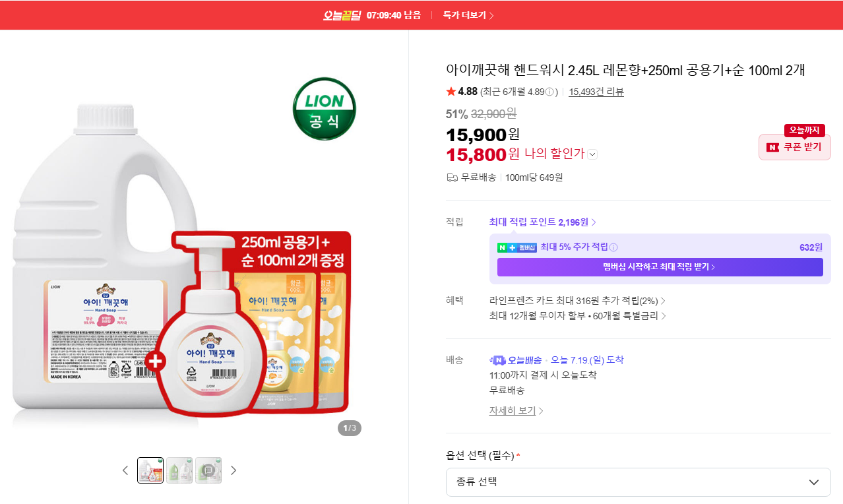Open the 15,493건 리뷰 link
The height and width of the screenshot is (504, 843).
point(596,92)
